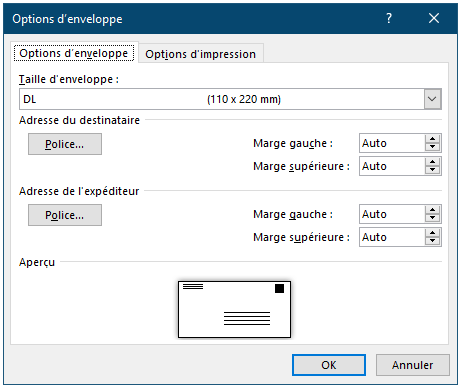Viewport: 461px width, 388px height.
Task: Click the expéditeur Marge gauche Auto field
Action: (x=392, y=214)
